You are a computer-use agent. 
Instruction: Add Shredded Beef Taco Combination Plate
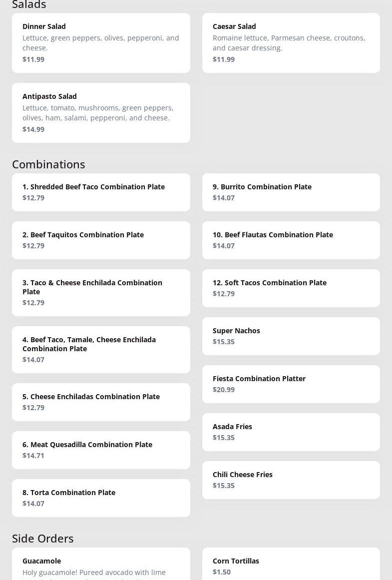pos(101,192)
